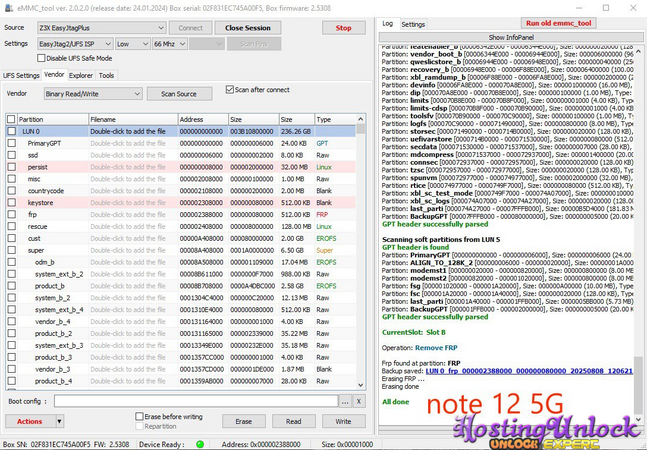Enable Disable UFS Safe Mode checkbox
The image size is (647, 450).
(x=41, y=58)
